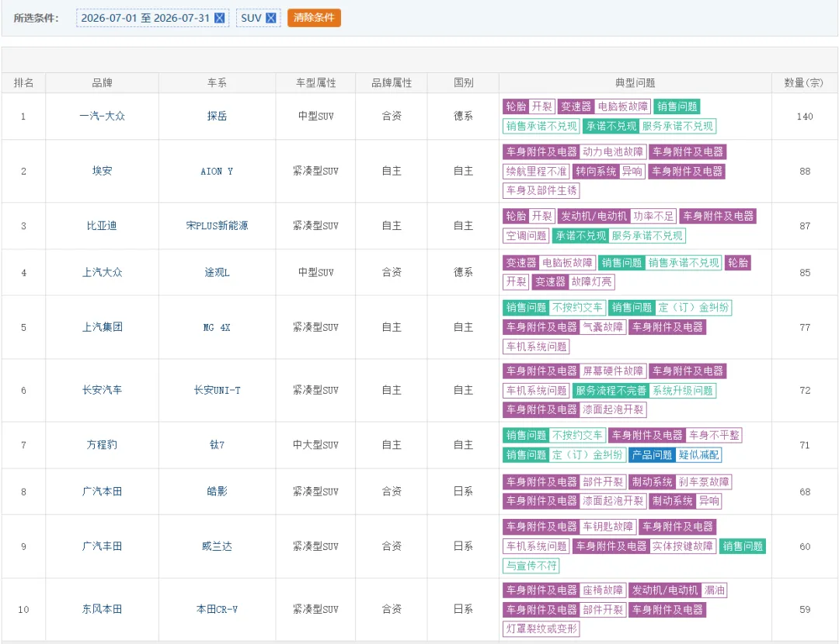The image size is (839, 644).
Task: Open the MG 4X series link
Action: point(217,327)
